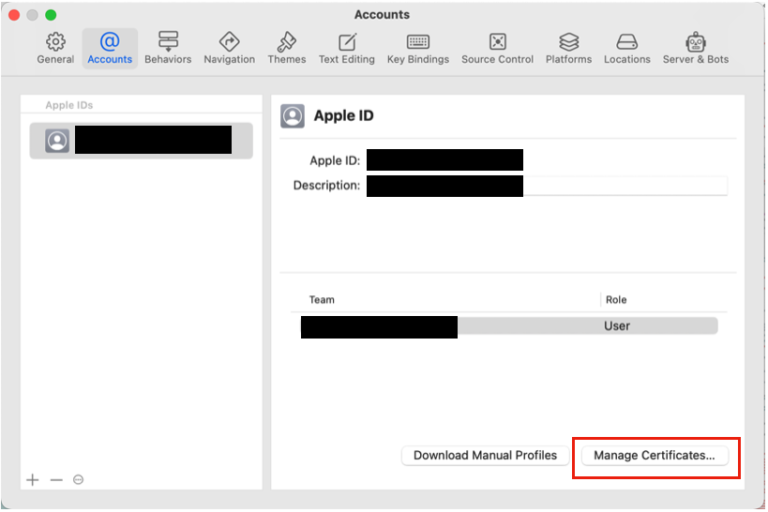Select the team row with User role
The width and height of the screenshot is (768, 512).
(510, 326)
